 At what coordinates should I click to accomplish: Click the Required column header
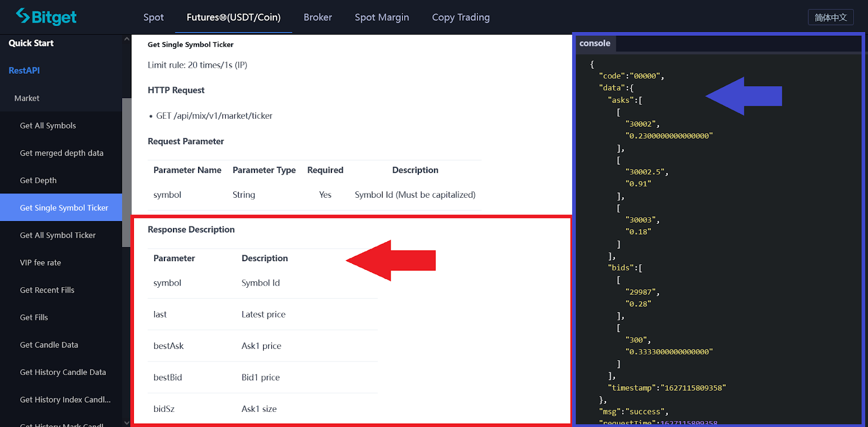(325, 170)
